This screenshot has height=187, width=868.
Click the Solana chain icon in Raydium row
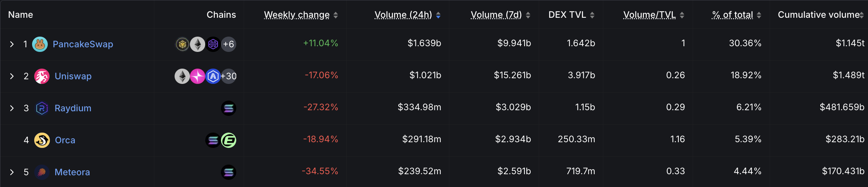click(228, 108)
